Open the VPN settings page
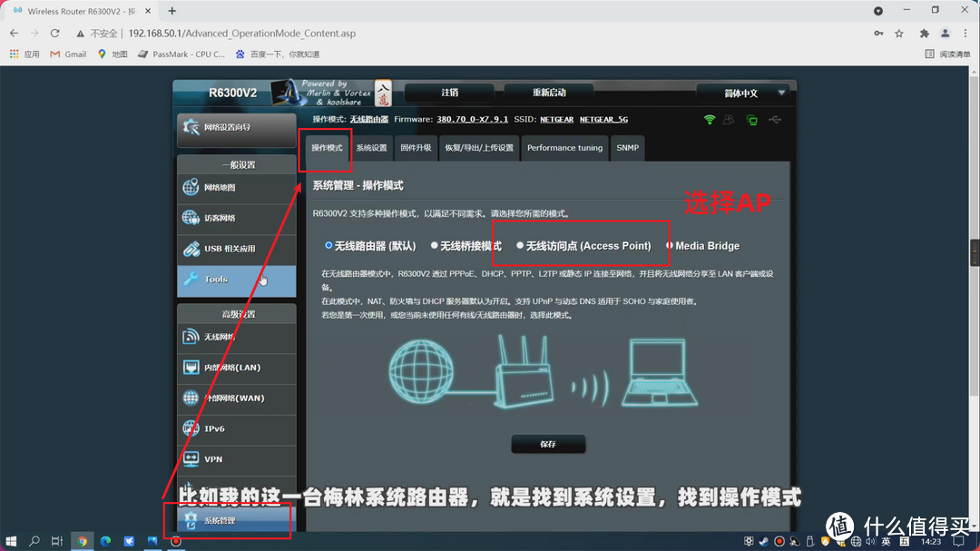980x551 pixels. 236,459
